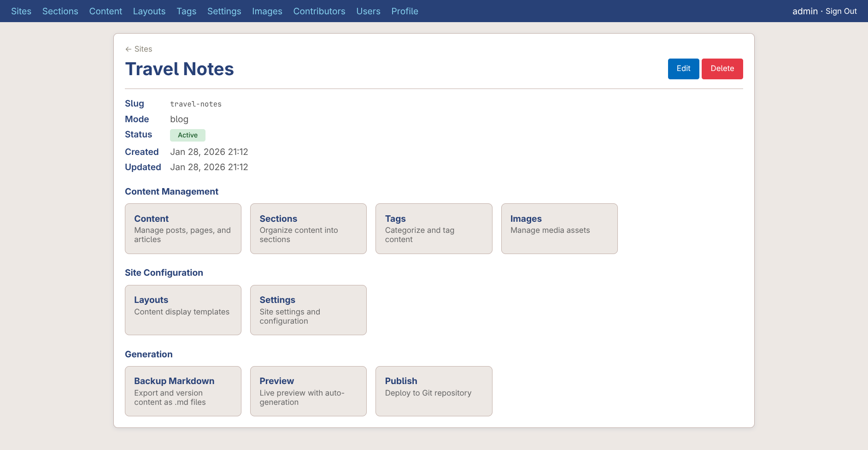Open the Users page from the navbar
Screen dimensions: 868x450
pos(368,11)
